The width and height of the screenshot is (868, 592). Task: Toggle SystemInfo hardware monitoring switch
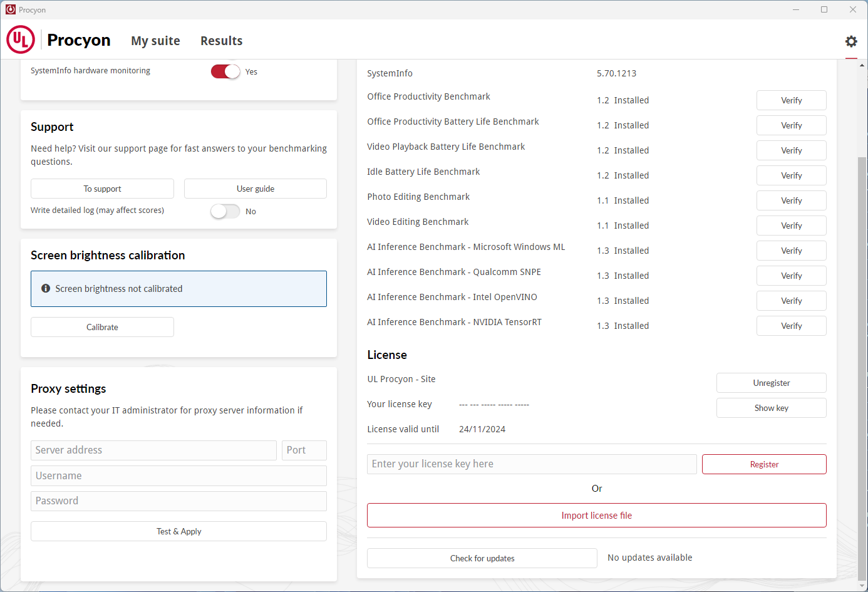225,71
